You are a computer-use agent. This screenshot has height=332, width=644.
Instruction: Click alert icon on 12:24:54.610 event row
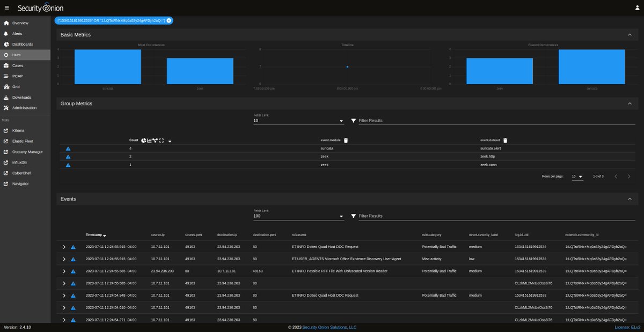tap(73, 308)
